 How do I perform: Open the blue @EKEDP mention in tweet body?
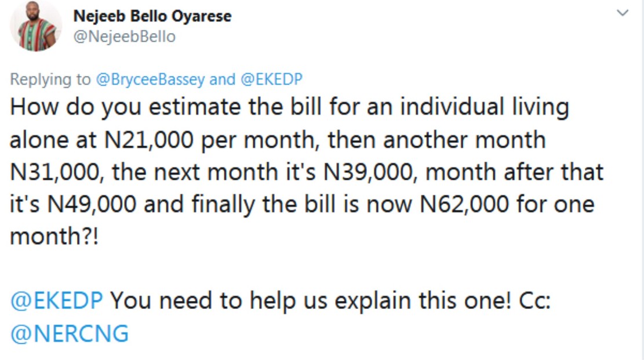[56, 300]
